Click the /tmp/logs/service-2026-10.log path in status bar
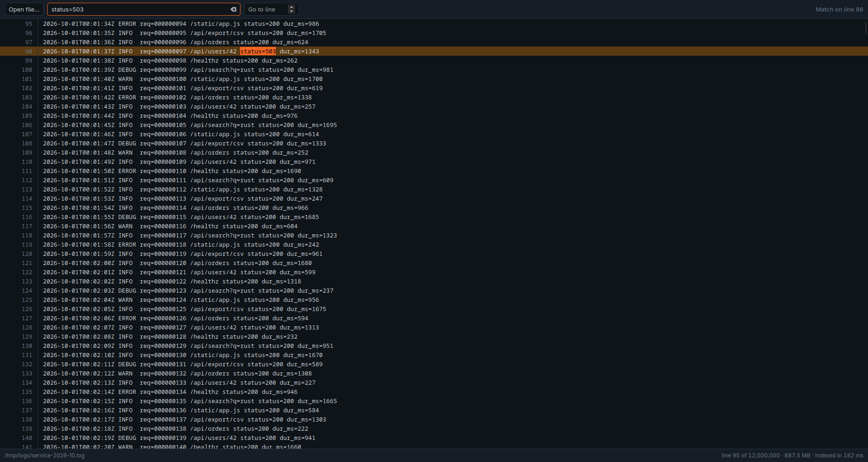This screenshot has width=868, height=462. [45, 456]
